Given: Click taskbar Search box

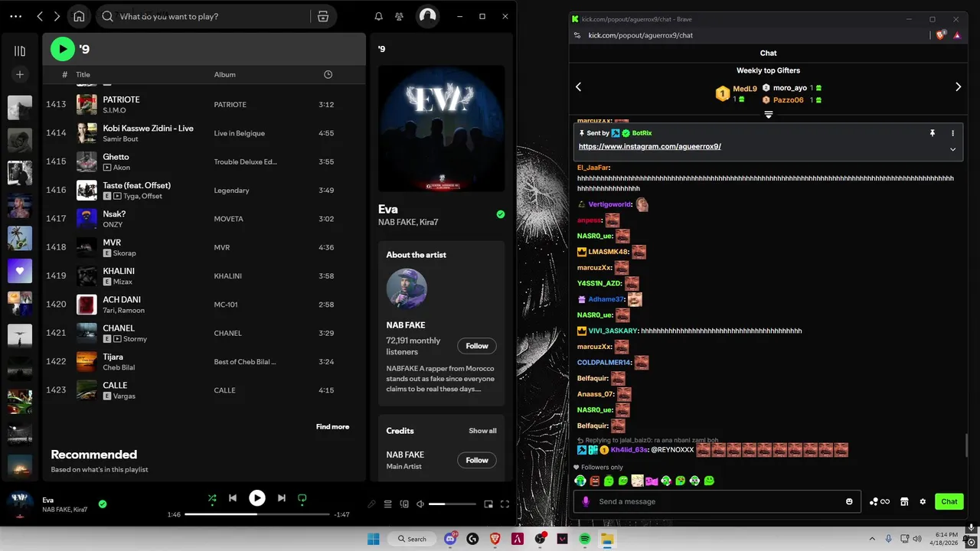Looking at the screenshot, I should point(412,539).
